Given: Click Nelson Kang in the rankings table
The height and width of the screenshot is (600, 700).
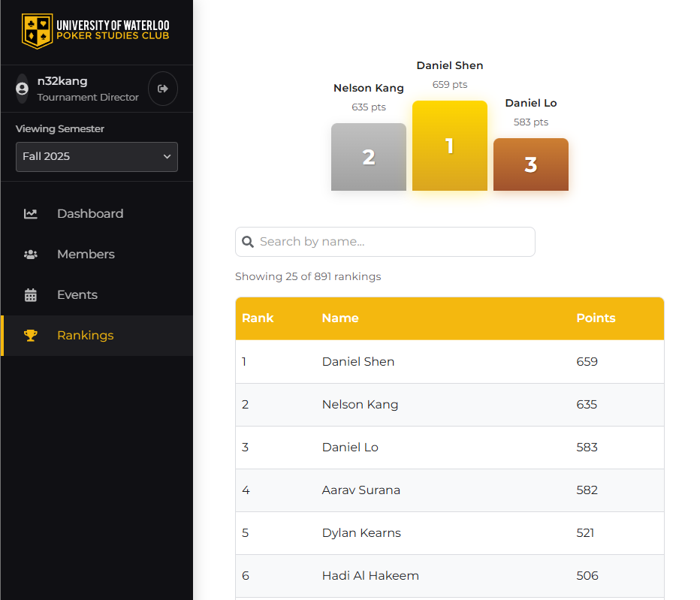Looking at the screenshot, I should (x=360, y=405).
